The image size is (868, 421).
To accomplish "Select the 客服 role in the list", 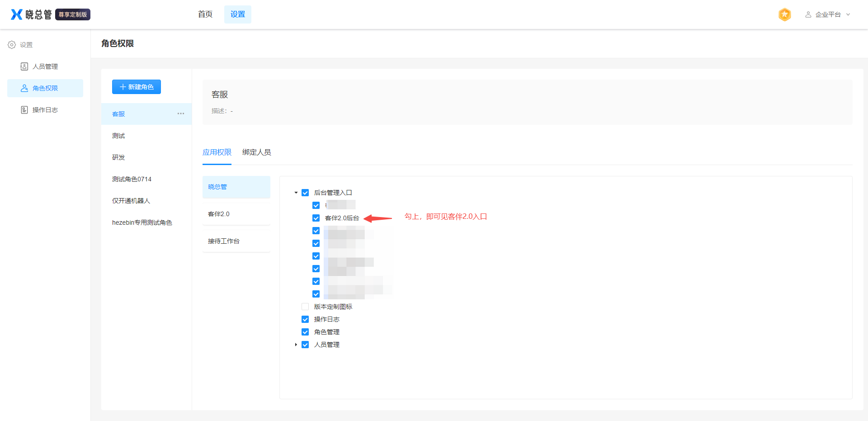I will point(146,114).
